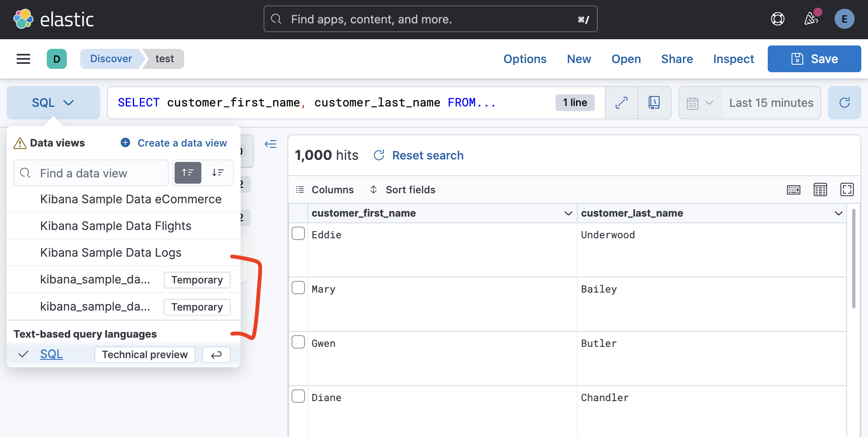Screen dimensions: 868x437
Task: Open the date picker calendar dropdown
Action: [699, 102]
